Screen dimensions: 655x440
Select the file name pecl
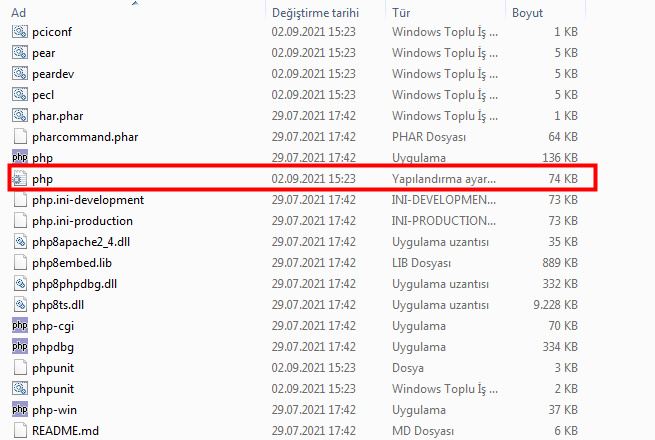43,95
